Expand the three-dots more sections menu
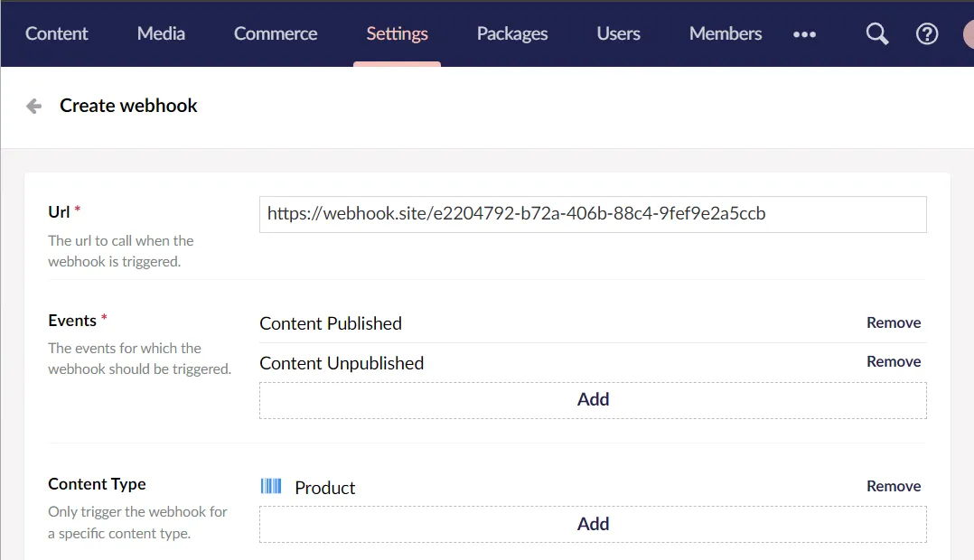The height and width of the screenshot is (560, 974). [x=804, y=34]
